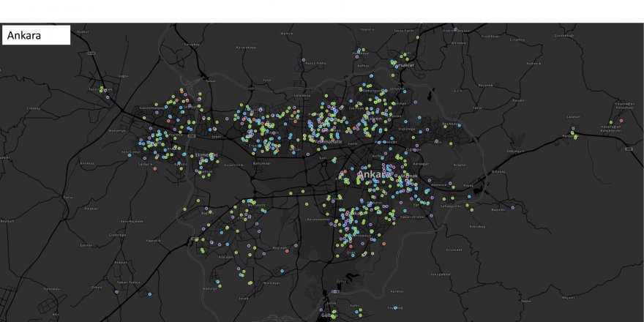The image size is (644, 322).
Task: Select the Bahçekapı neighborhood label
Action: click(x=262, y=163)
